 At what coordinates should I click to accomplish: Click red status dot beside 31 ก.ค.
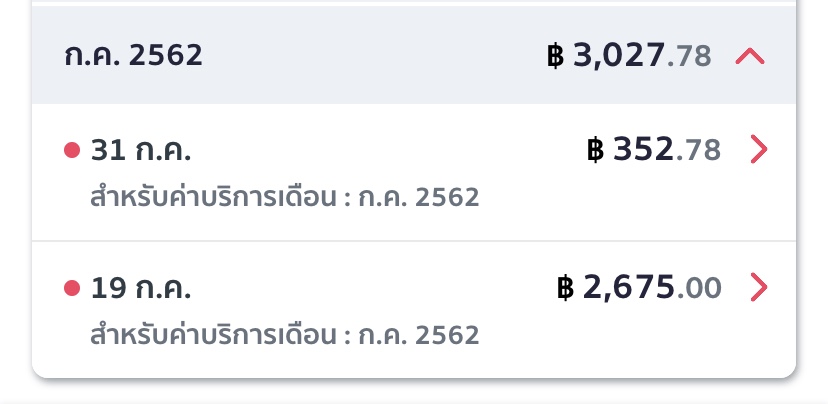tap(71, 151)
